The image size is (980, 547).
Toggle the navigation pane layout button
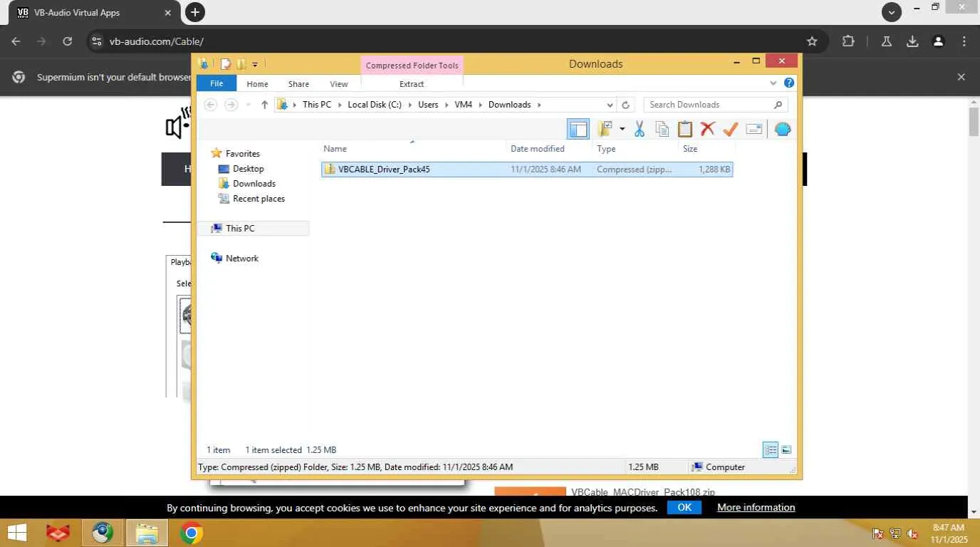tap(578, 129)
